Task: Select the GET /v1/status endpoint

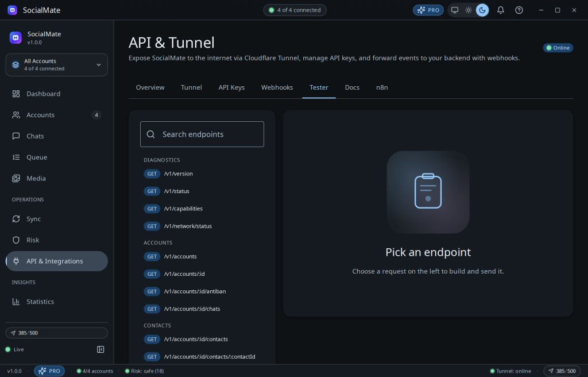Action: 202,191
